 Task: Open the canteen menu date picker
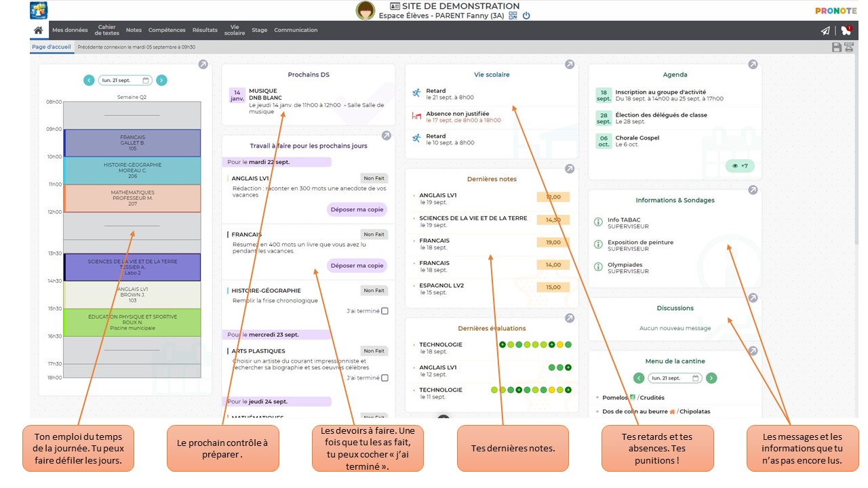[674, 378]
